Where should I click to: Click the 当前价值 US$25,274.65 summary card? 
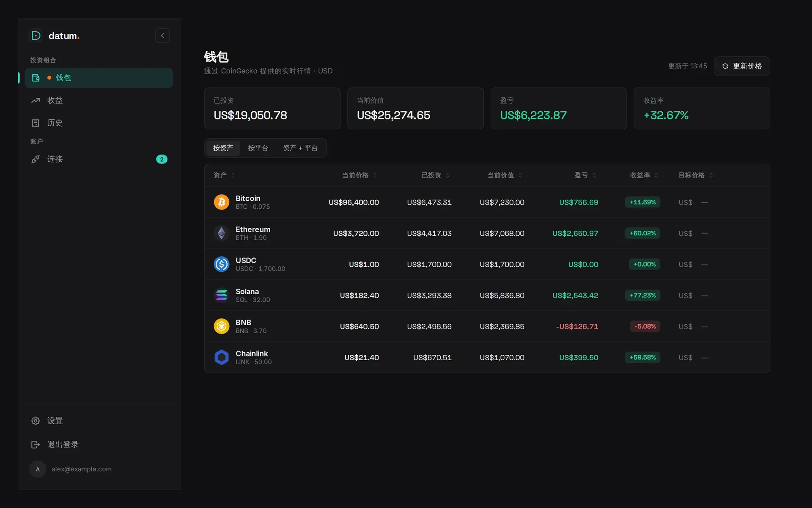pos(415,108)
